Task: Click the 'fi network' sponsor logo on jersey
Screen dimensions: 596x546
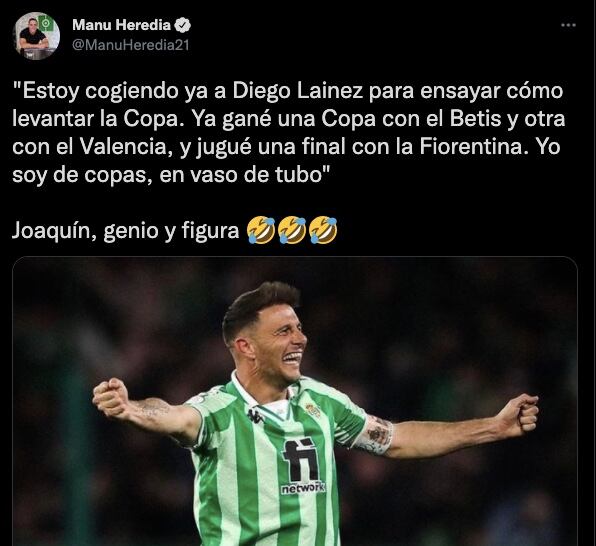Action: (x=302, y=466)
